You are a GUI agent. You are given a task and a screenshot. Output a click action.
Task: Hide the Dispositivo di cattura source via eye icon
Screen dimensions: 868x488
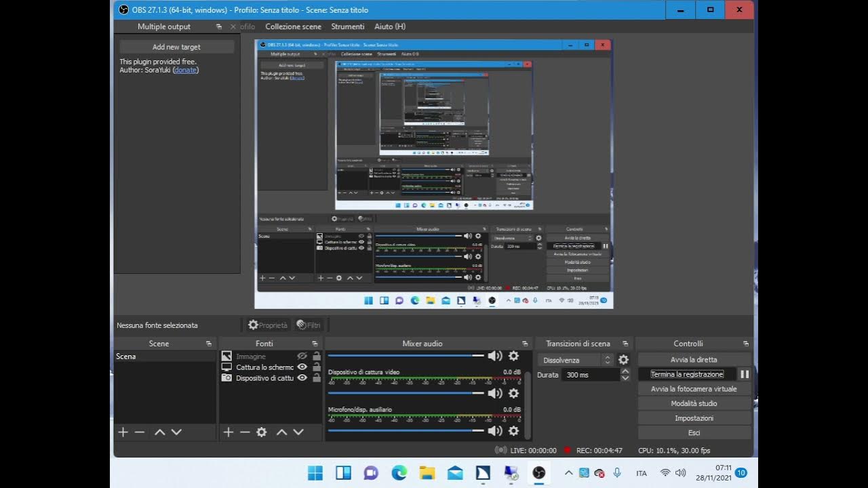[302, 378]
